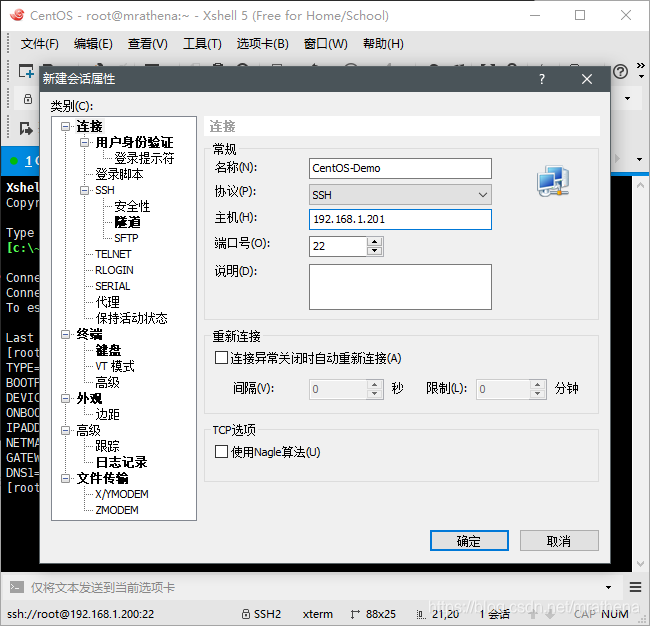Collapse the 终端 tree node
The height and width of the screenshot is (626, 650).
pos(65,334)
